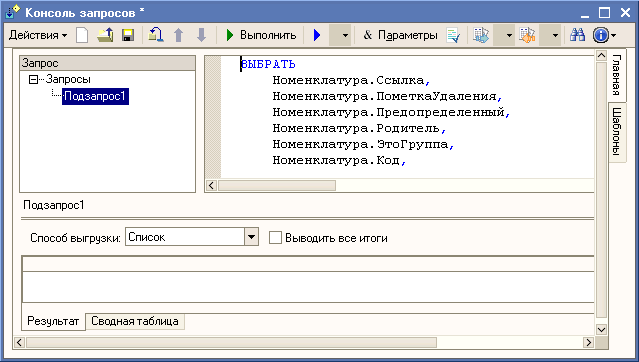
Task: Switch to the Главная vertical tab
Action: click(x=617, y=75)
